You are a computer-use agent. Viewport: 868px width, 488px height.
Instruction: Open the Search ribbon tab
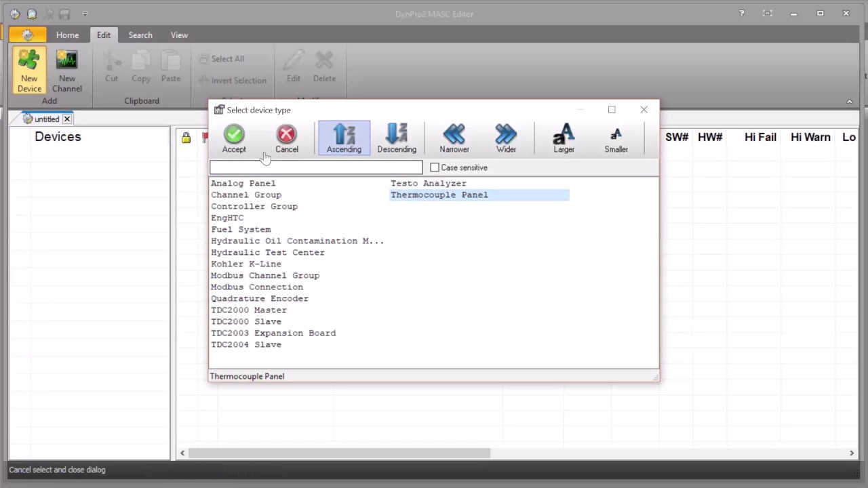[x=140, y=35]
